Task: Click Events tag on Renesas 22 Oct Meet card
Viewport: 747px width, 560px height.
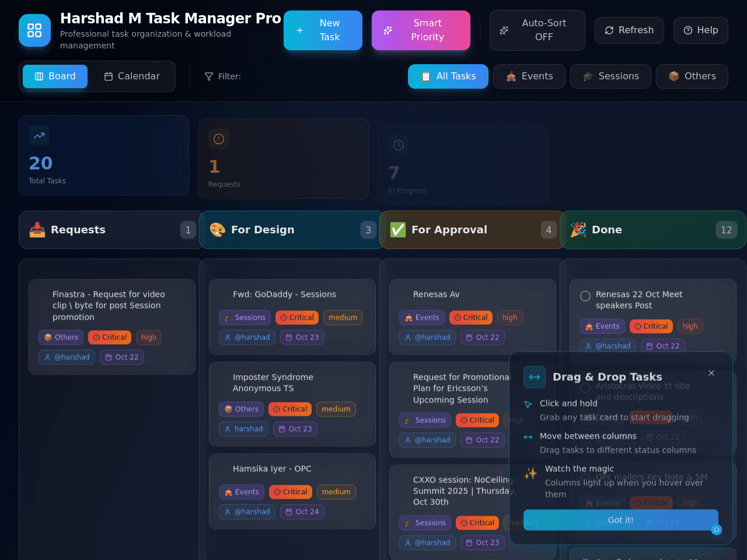Action: 602,326
